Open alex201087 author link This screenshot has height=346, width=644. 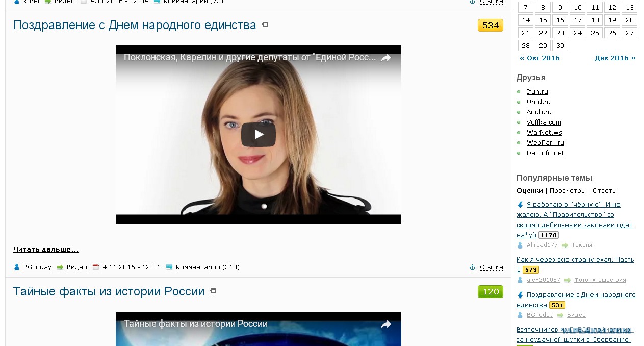[x=544, y=280]
